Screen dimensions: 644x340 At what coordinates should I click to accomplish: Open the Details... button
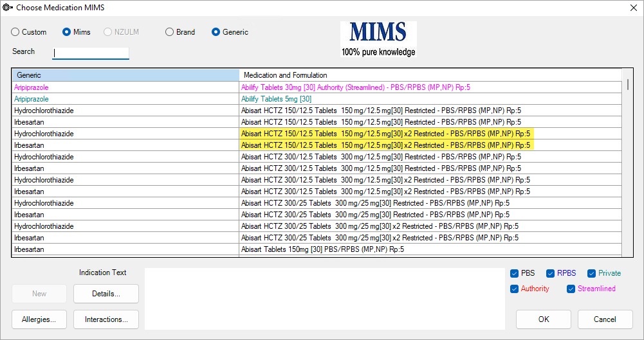point(106,294)
